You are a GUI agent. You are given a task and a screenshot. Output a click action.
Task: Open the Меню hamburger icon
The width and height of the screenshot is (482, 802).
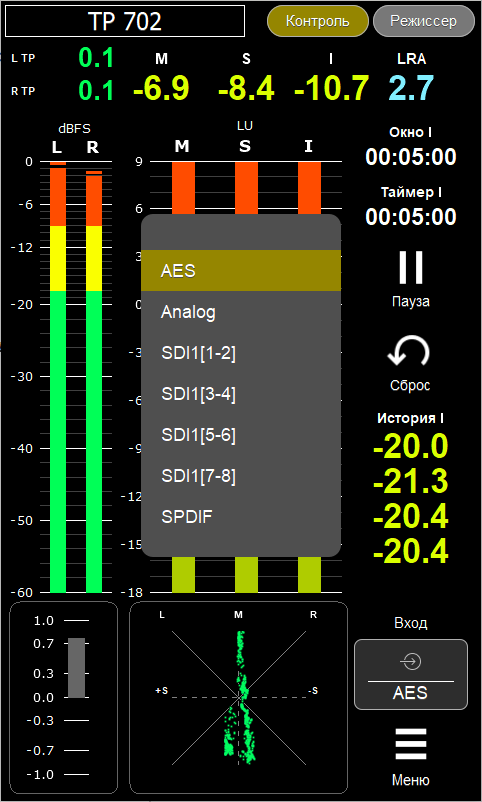tap(411, 744)
